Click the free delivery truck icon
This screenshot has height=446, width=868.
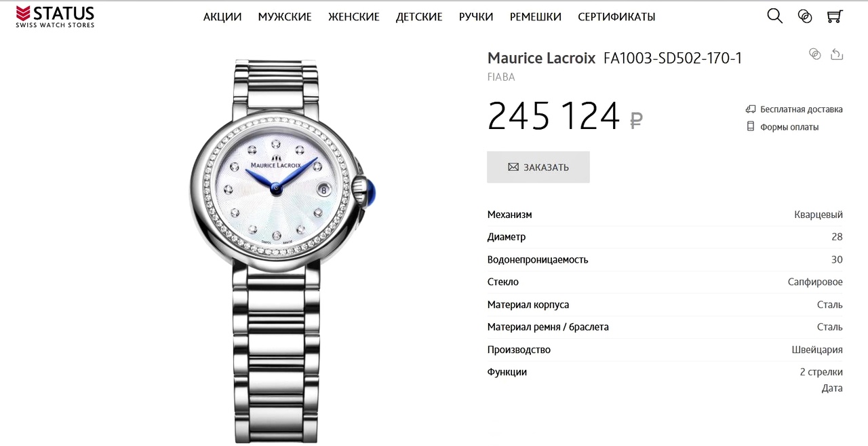(751, 109)
